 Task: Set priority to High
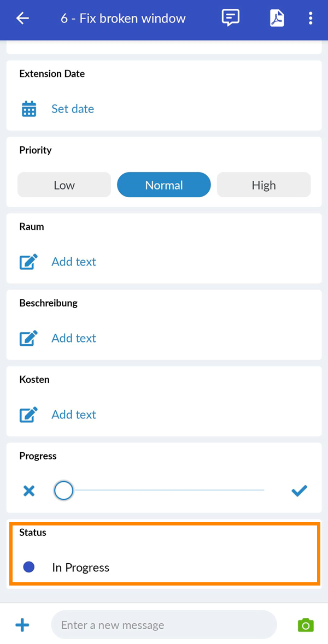pos(263,185)
